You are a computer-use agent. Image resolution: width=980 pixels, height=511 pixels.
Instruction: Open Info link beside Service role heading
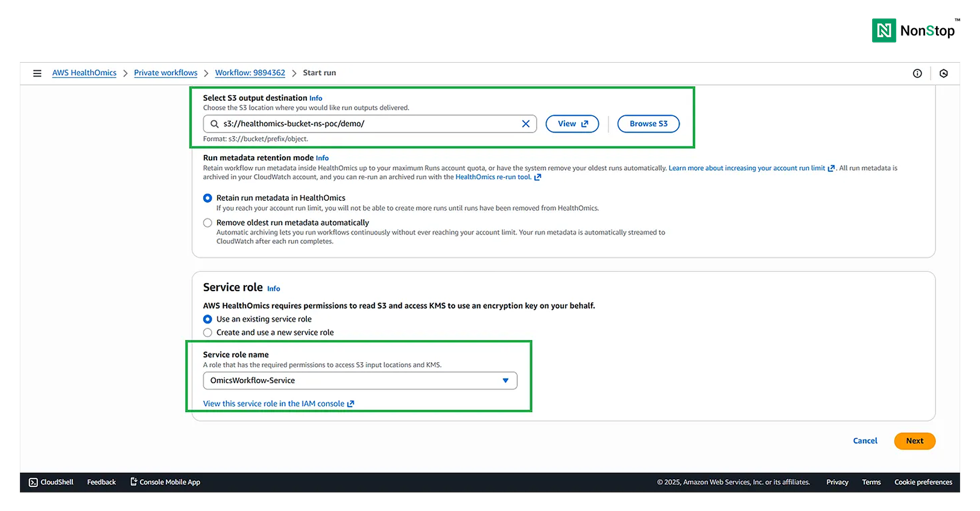click(x=274, y=289)
